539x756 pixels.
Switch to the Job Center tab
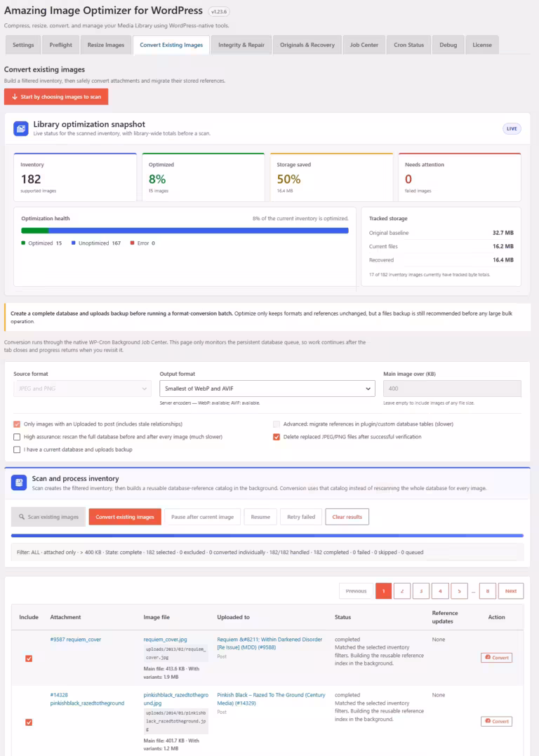point(364,45)
